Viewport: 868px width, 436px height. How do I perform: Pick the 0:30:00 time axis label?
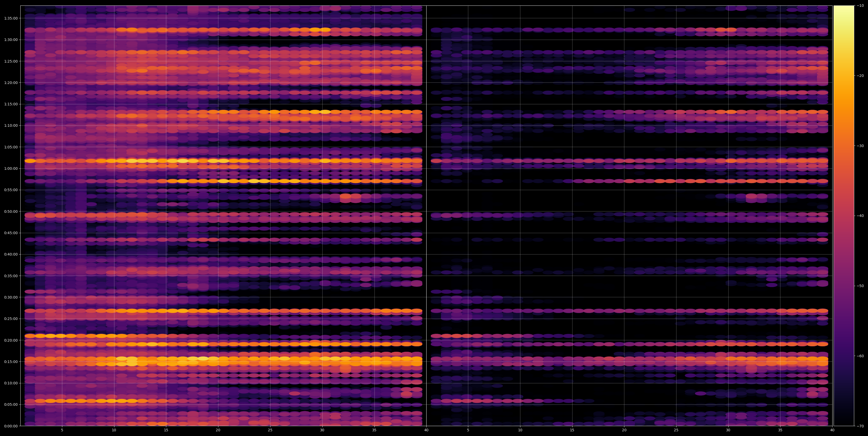11,297
